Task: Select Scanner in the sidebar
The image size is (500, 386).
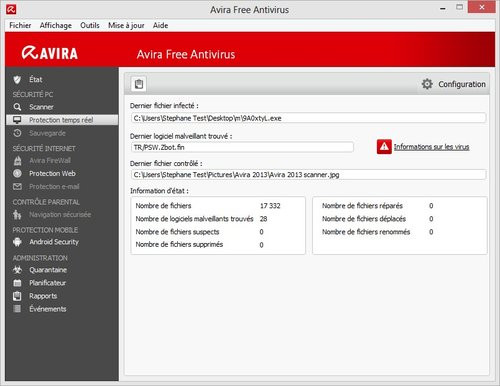Action: tap(41, 107)
